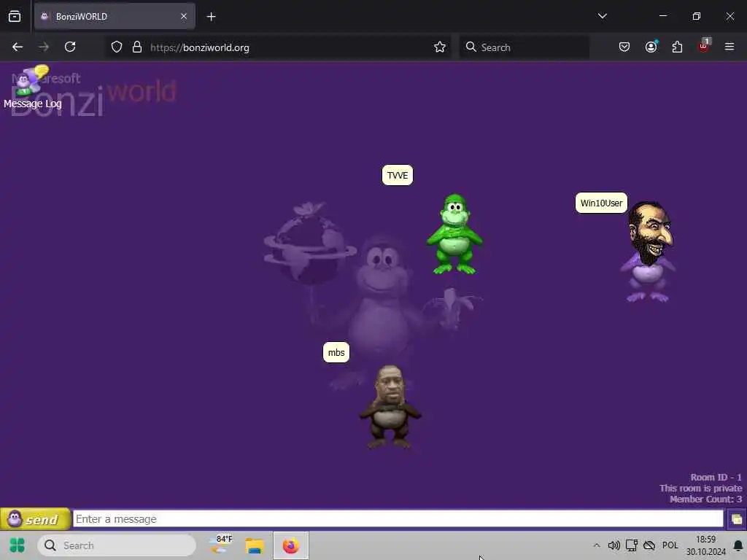Open the Firefox account menu
747x560 pixels.
pyautogui.click(x=651, y=47)
